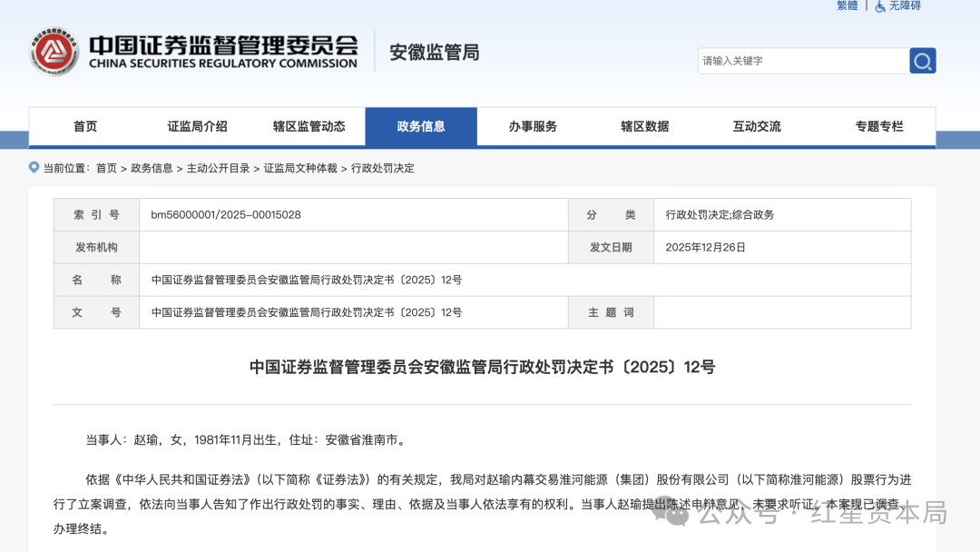Open the 辖区数据 navigation tab
Viewport: 980px width, 552px height.
[x=644, y=126]
